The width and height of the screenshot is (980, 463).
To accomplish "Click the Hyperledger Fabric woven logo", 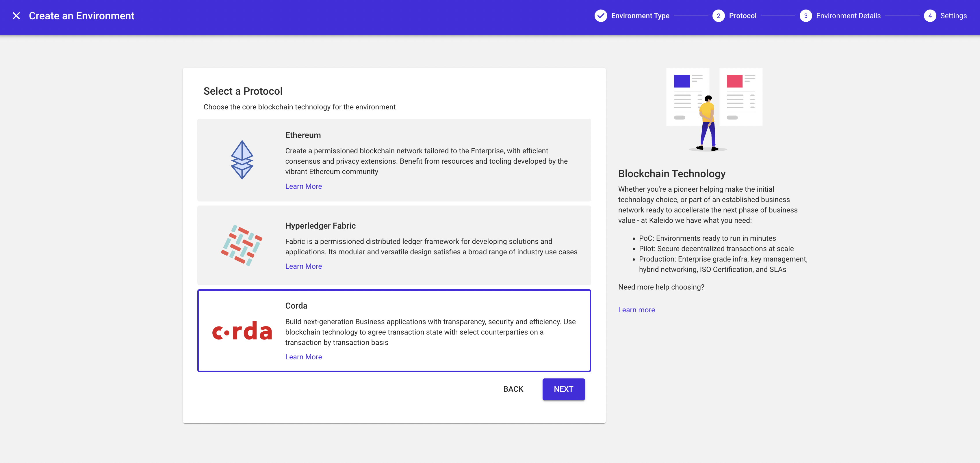I will point(242,245).
